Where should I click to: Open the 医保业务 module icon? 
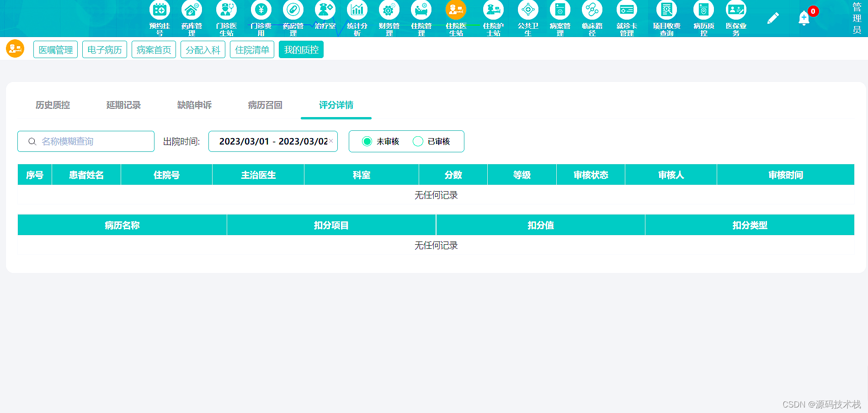click(736, 10)
